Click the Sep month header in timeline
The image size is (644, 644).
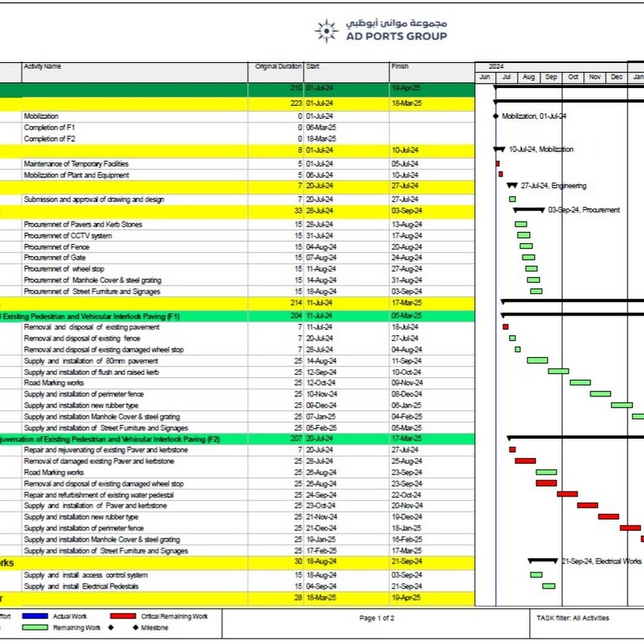click(x=551, y=77)
